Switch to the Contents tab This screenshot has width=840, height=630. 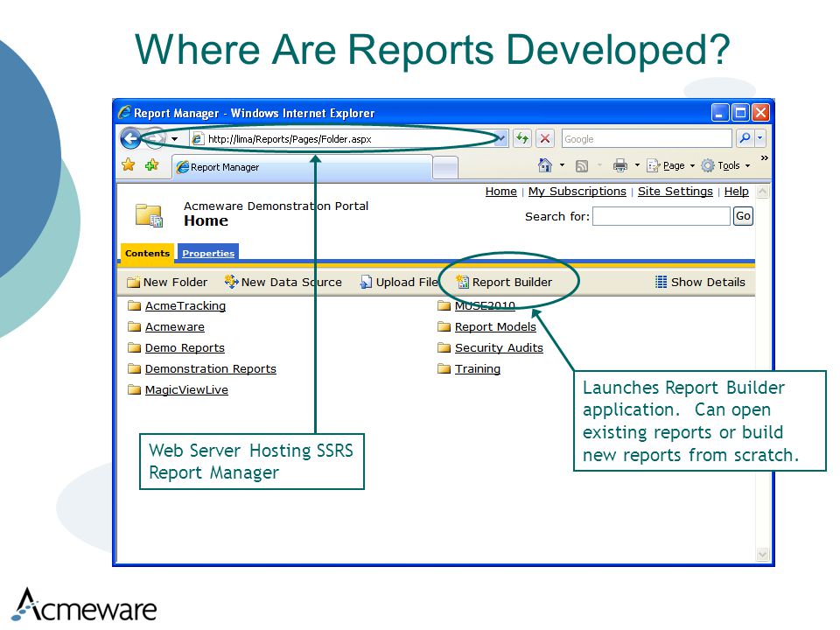pyautogui.click(x=147, y=253)
